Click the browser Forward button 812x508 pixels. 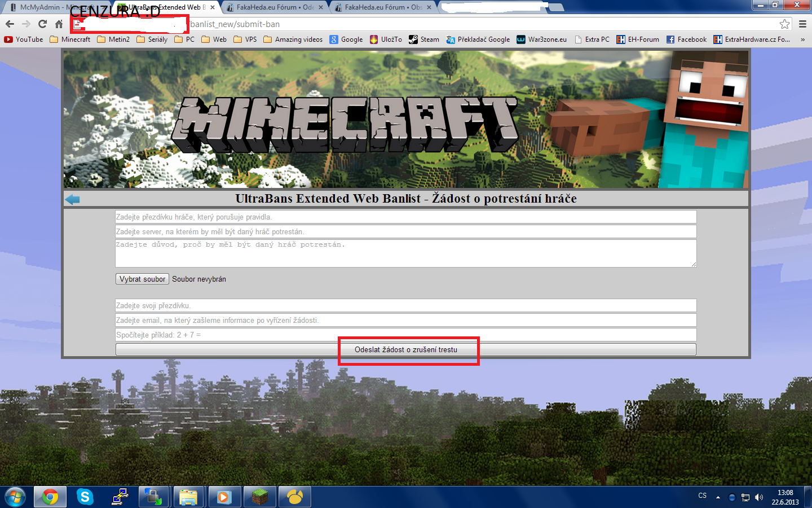click(26, 24)
